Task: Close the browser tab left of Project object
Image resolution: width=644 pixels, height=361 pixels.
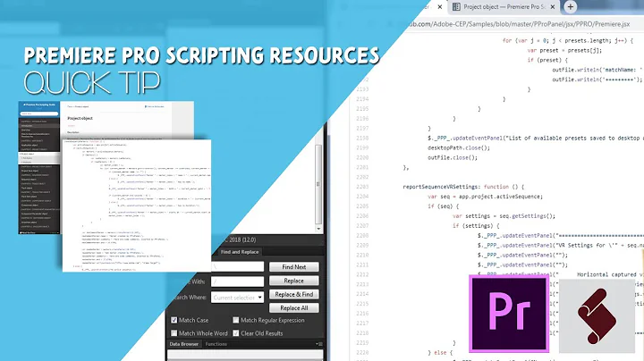Action: coord(440,7)
